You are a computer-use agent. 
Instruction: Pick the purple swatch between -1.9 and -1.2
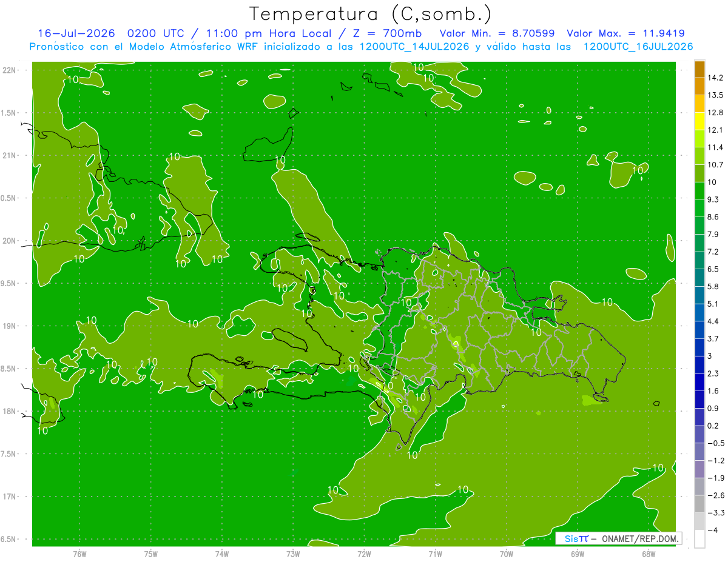[699, 469]
